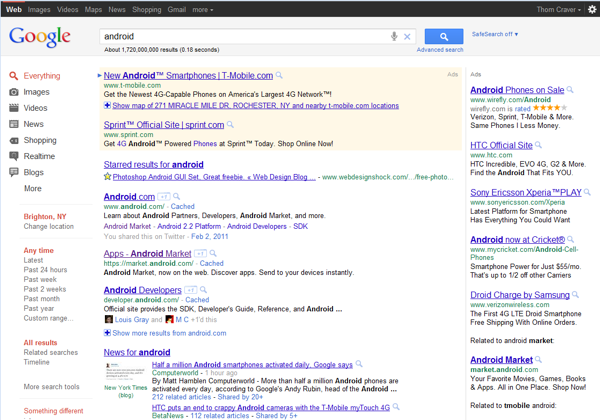Open Shopping in top navigation bar
The height and width of the screenshot is (420, 600).
[147, 10]
